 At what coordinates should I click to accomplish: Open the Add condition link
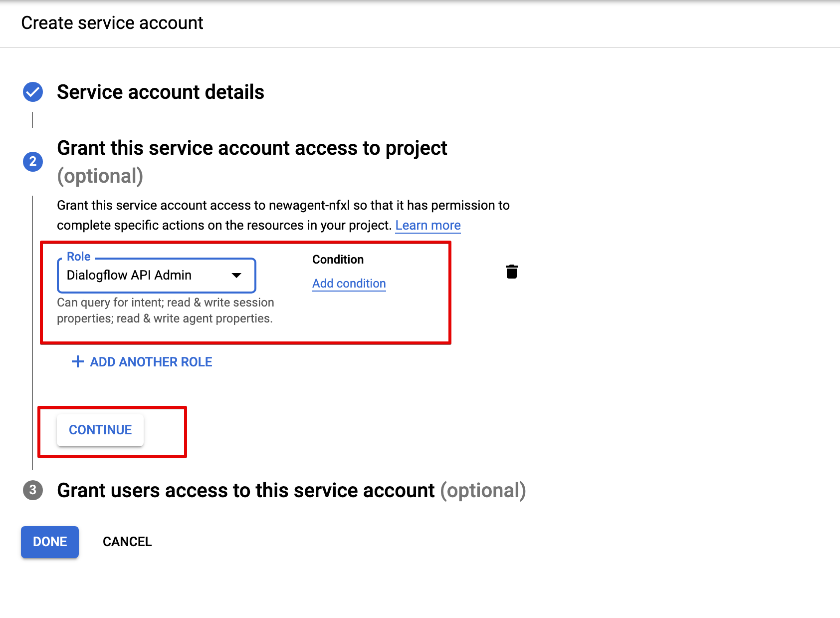pyautogui.click(x=349, y=283)
